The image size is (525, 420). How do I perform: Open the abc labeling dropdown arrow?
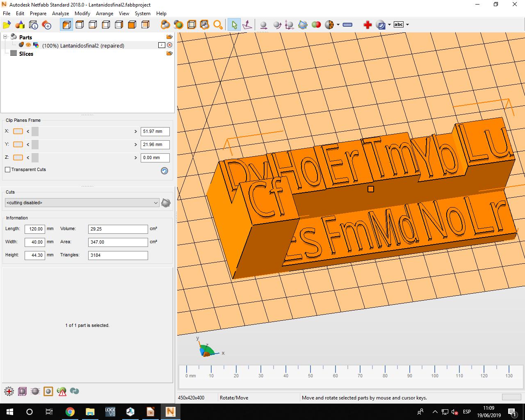tap(407, 25)
